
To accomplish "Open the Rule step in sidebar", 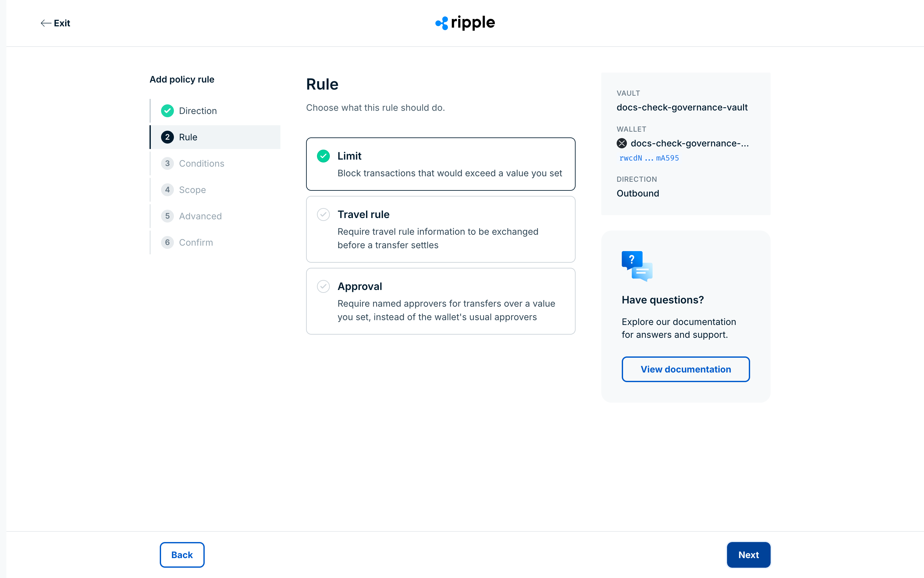I will (x=215, y=137).
